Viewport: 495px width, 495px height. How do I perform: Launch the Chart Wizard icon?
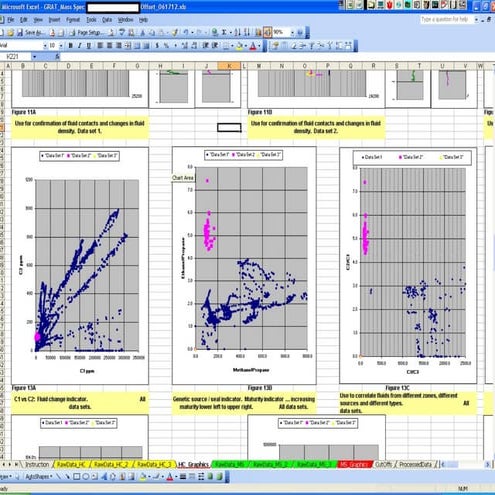258,32
